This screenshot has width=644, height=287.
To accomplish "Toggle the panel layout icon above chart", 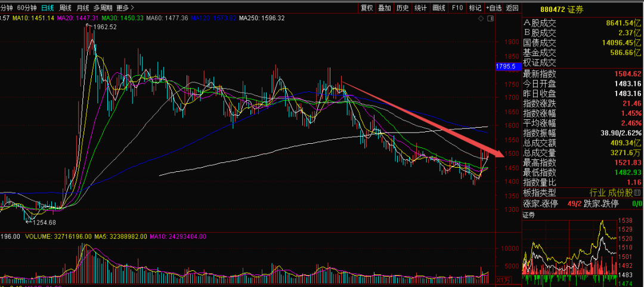I will 490,19.
